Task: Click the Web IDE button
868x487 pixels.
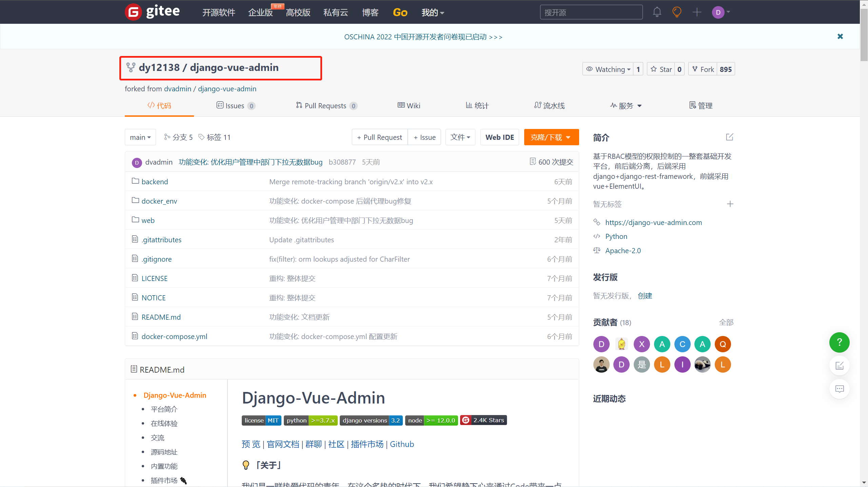Action: [499, 137]
